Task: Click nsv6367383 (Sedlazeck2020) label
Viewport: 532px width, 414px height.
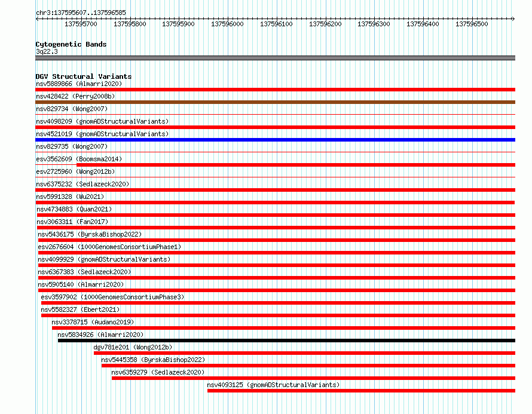Action: 84,272
